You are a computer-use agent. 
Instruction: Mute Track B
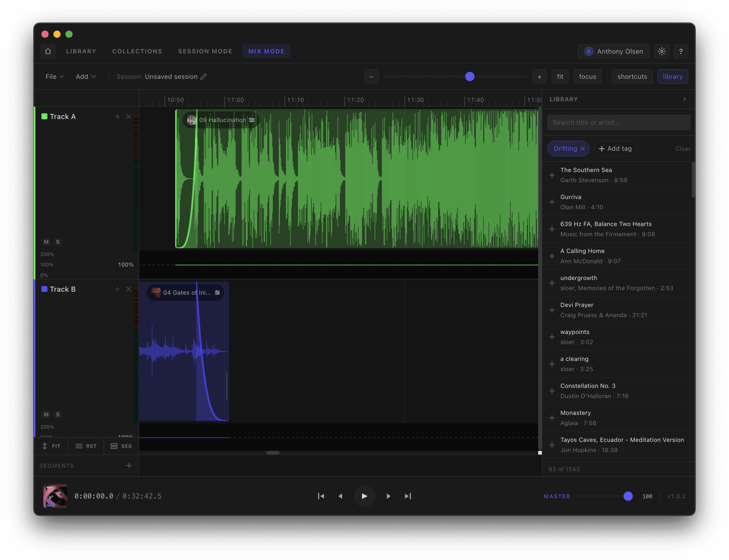(x=46, y=415)
